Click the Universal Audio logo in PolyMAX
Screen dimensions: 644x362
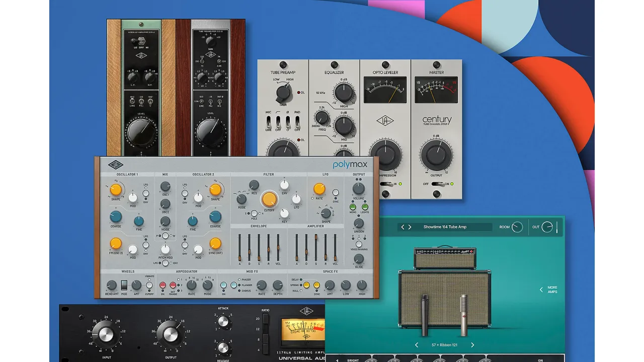pyautogui.click(x=115, y=164)
